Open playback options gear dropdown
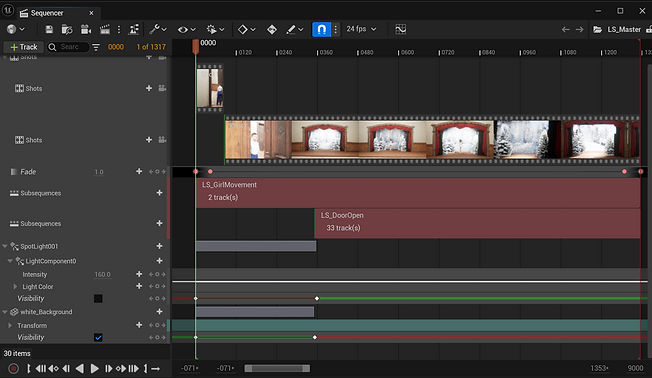Screen dimensions: 652x378 (x=215, y=30)
